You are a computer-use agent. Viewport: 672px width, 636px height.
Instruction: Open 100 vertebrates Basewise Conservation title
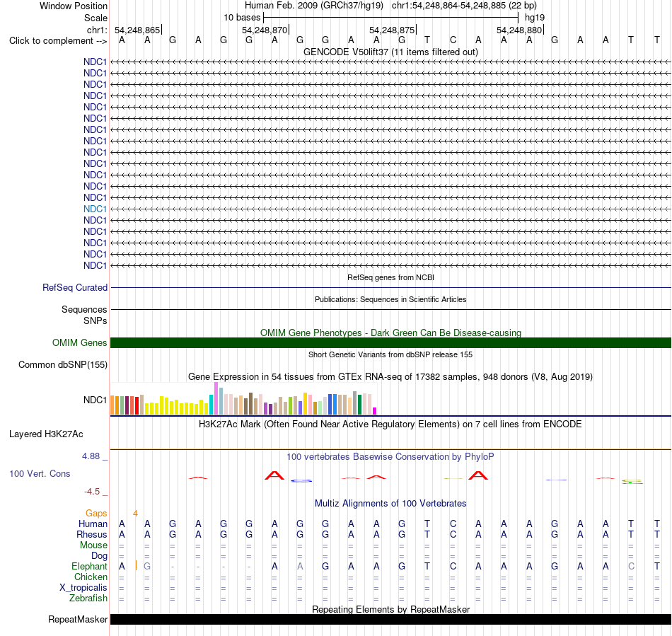[390, 457]
